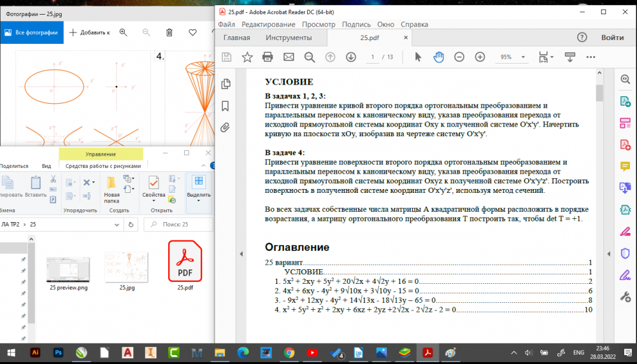Expand the Свойства dropdown arrow
637x364 pixels.
(154, 200)
